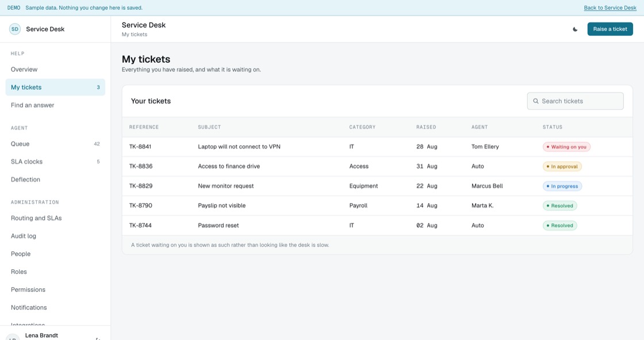Open ticket TK-8829
The image size is (644, 340).
(141, 186)
